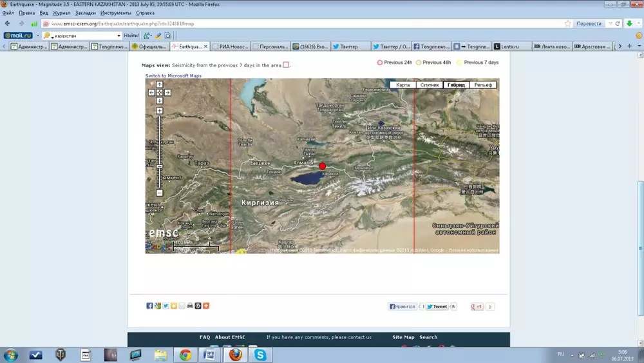Click the map zoom in plus button
This screenshot has height=363, width=644.
(x=160, y=111)
